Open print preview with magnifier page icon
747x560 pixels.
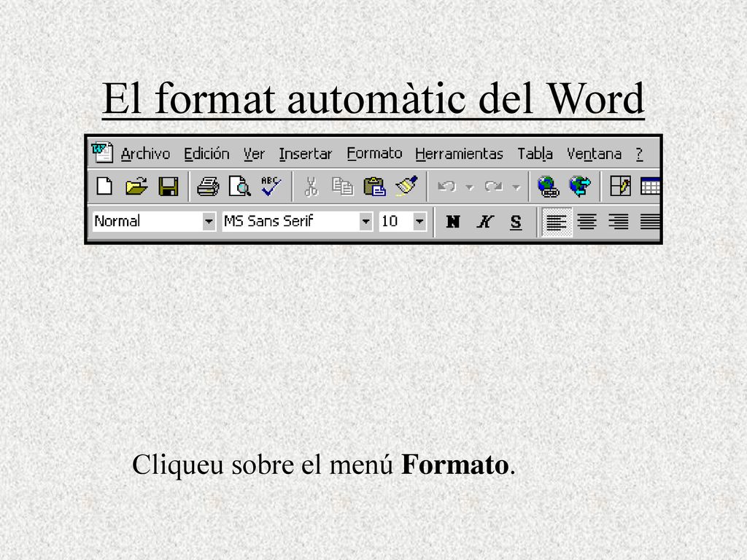(239, 186)
